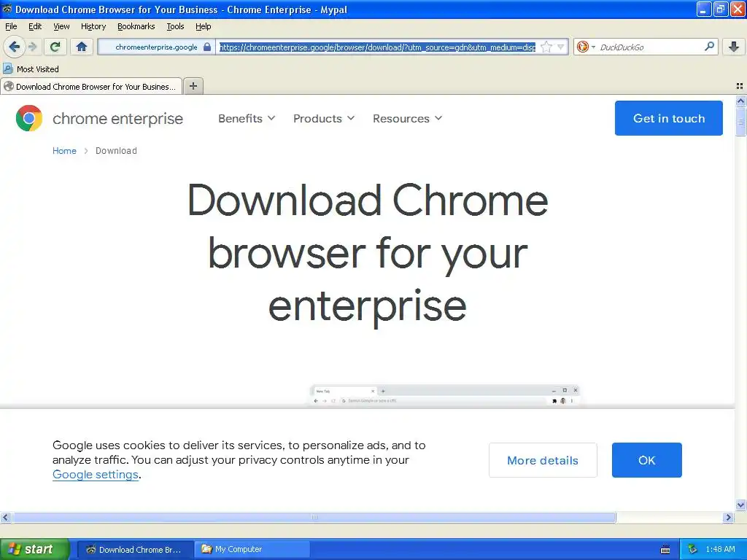Click the padlock site security icon
This screenshot has width=747, height=560.
click(207, 47)
